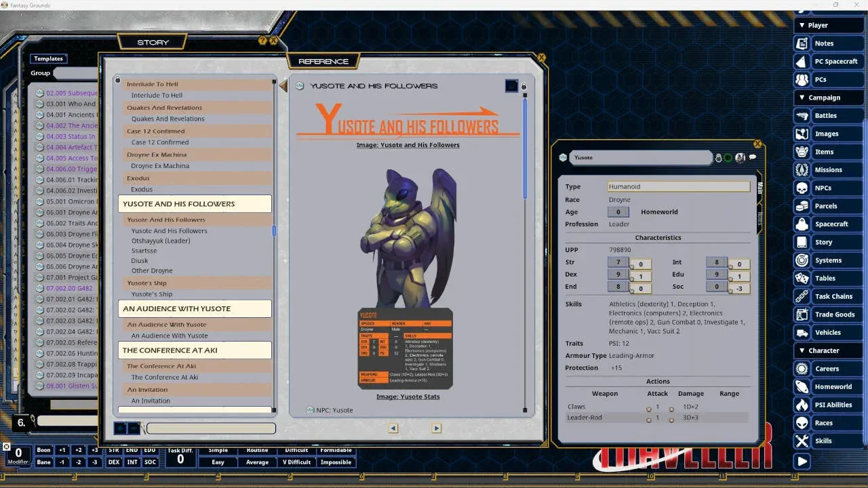Viewport: 868px width, 488px height.
Task: Click the reference index search field
Action: tap(211, 428)
